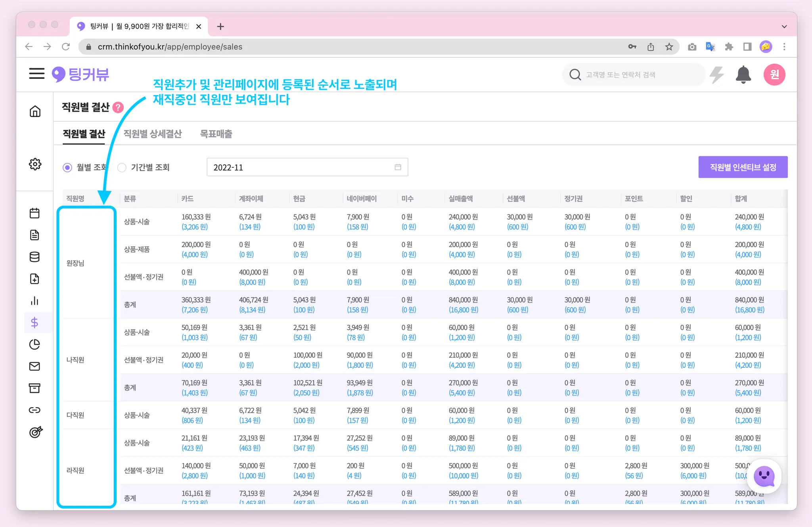
Task: Click the mail envelope sidebar icon
Action: 34,366
